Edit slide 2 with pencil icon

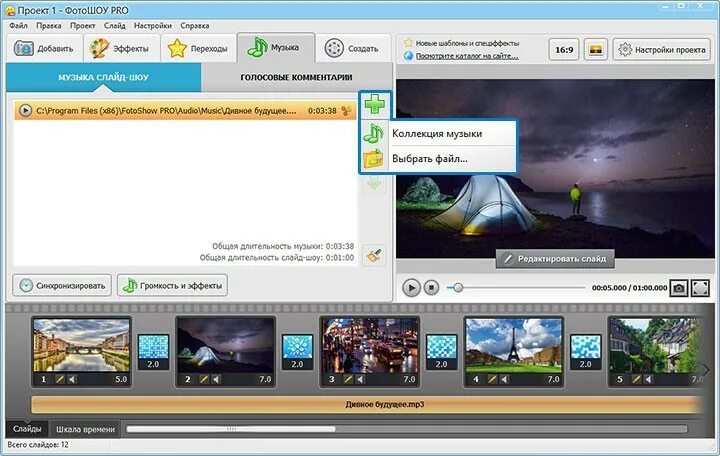(x=204, y=379)
